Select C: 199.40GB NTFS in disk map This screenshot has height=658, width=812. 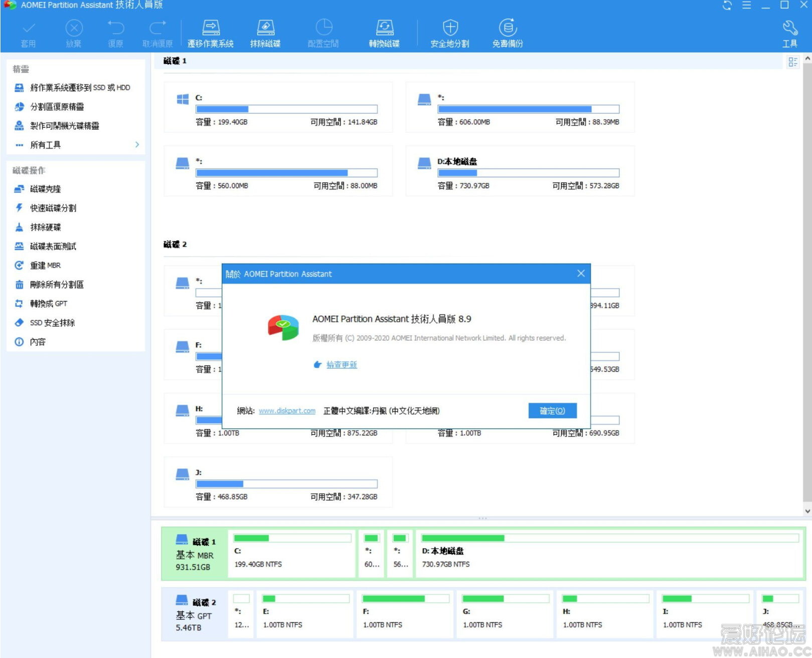click(x=292, y=554)
